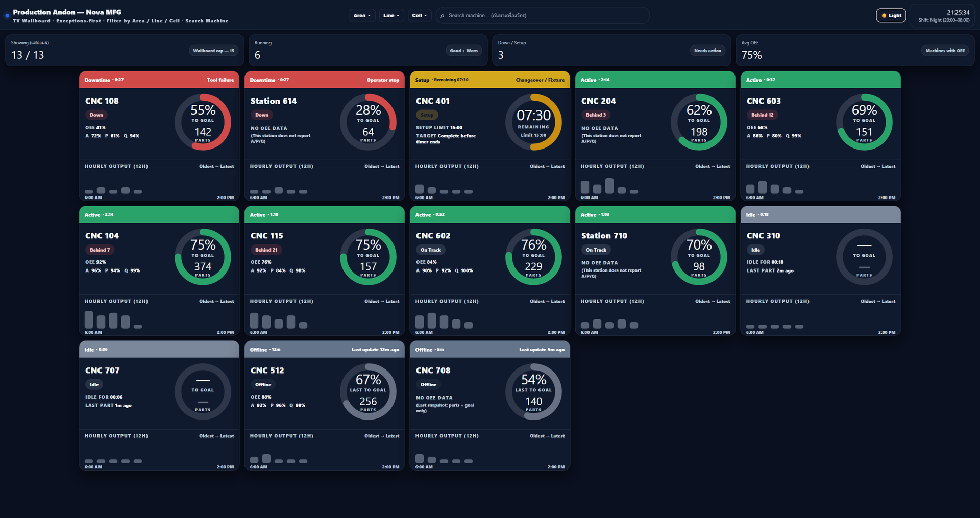Open the Cell filter dropdown
The width and height of the screenshot is (980, 518).
pos(420,15)
